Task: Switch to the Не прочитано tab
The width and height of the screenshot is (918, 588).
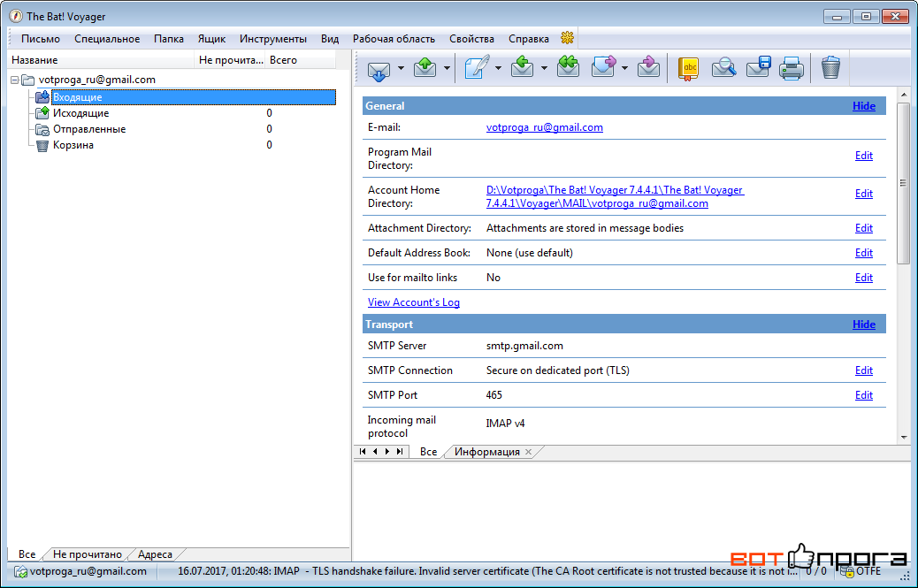Action: [88, 554]
